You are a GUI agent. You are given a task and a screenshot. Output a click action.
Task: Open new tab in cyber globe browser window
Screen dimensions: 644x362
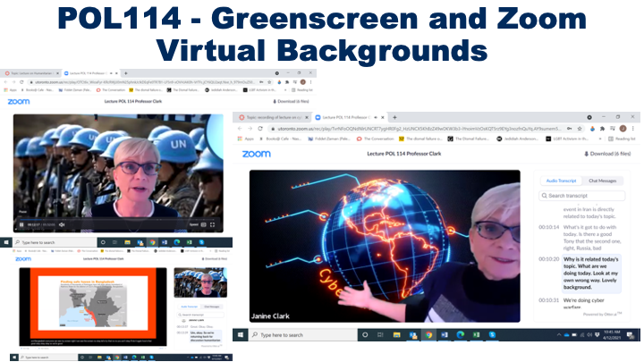[394, 117]
